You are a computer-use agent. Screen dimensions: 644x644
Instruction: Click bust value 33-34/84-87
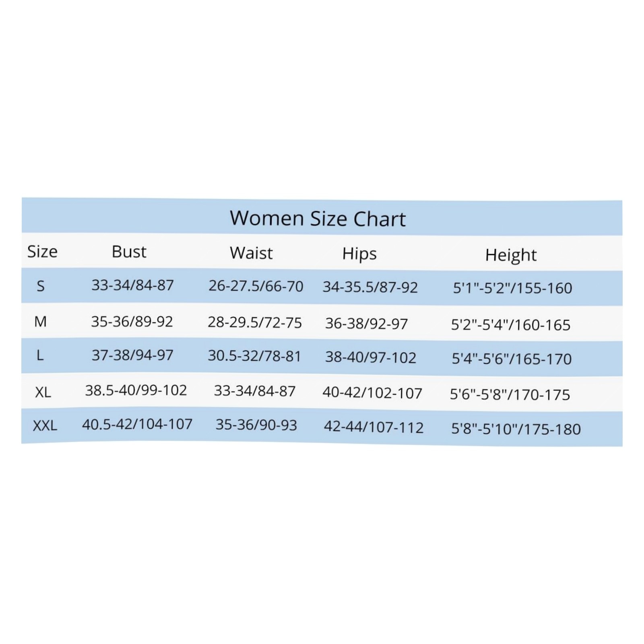132,285
